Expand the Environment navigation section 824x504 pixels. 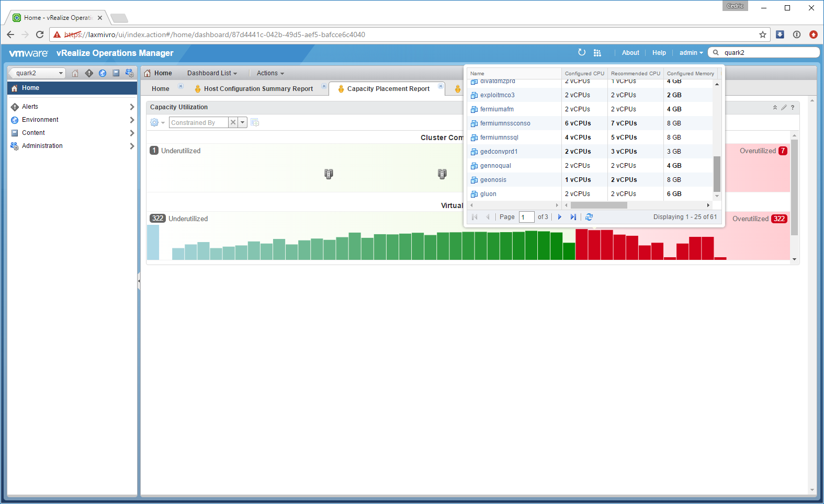point(132,120)
